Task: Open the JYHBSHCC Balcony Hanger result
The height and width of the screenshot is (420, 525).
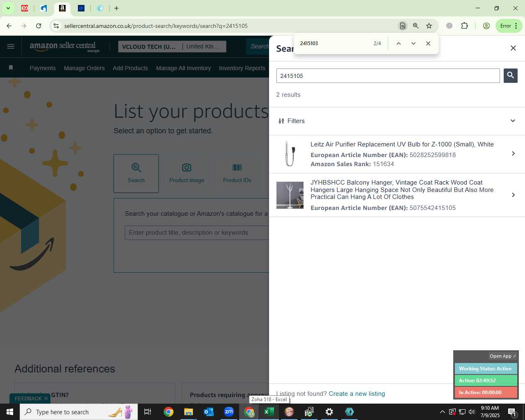Action: tap(397, 195)
